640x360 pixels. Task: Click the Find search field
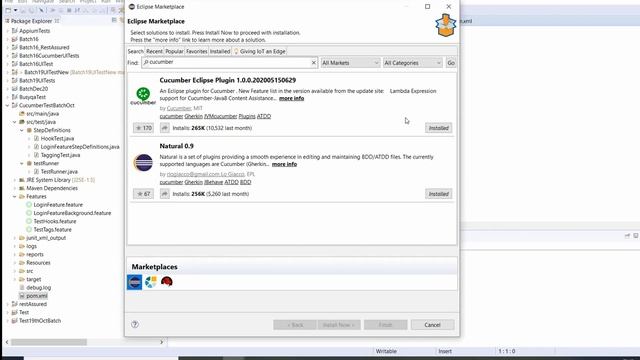[x=229, y=62]
